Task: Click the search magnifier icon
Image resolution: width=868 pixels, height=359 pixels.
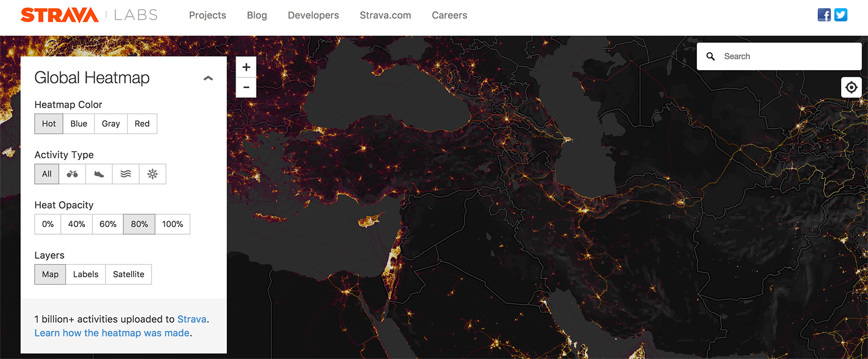Action: pyautogui.click(x=710, y=56)
